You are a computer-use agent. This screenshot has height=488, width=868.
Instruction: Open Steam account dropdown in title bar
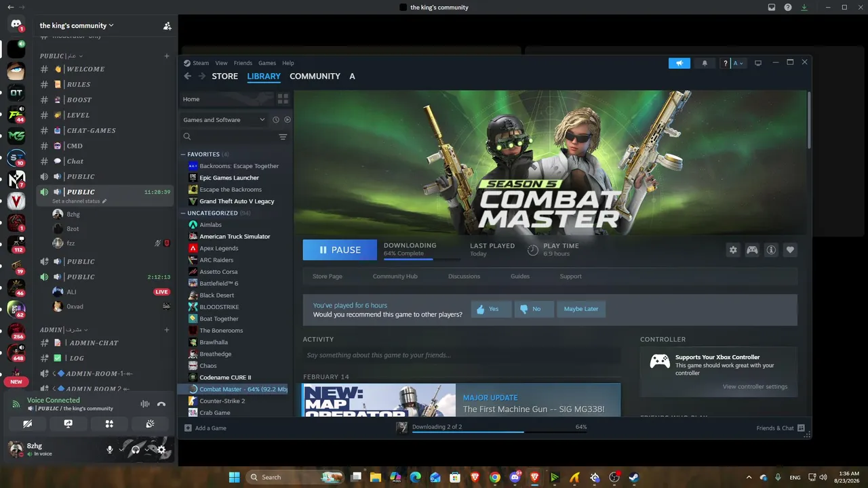(x=738, y=63)
